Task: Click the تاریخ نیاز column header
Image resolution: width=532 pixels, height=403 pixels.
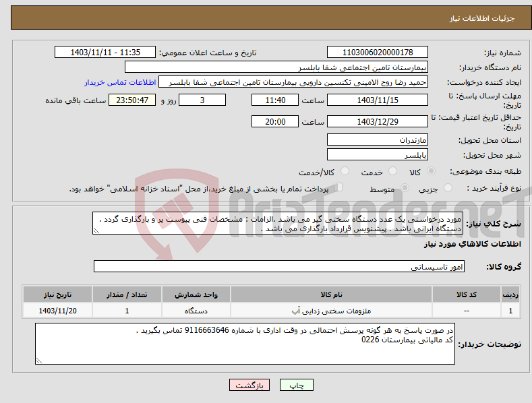Action: [x=57, y=294]
